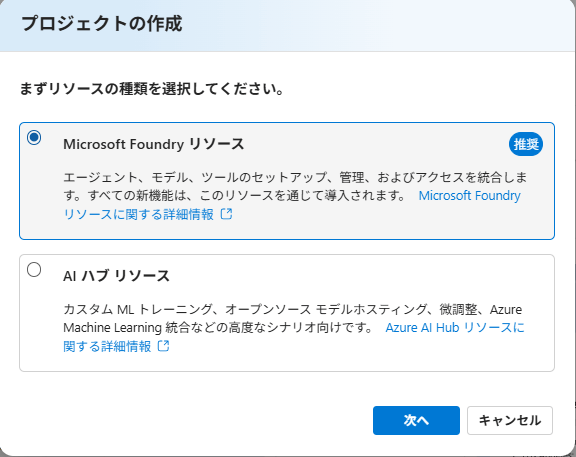Click the external-link icon after Foundry 詳細情報
The height and width of the screenshot is (457, 576).
coord(227,214)
